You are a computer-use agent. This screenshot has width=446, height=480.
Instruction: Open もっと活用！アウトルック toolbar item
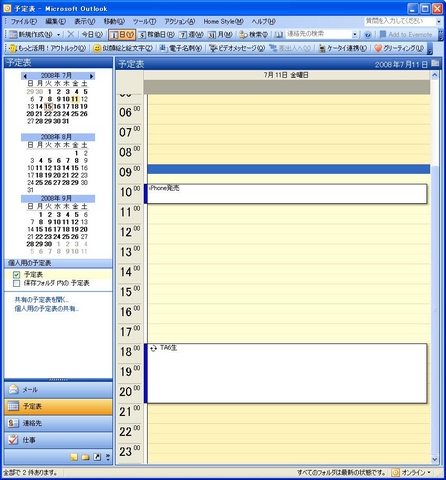coord(48,48)
